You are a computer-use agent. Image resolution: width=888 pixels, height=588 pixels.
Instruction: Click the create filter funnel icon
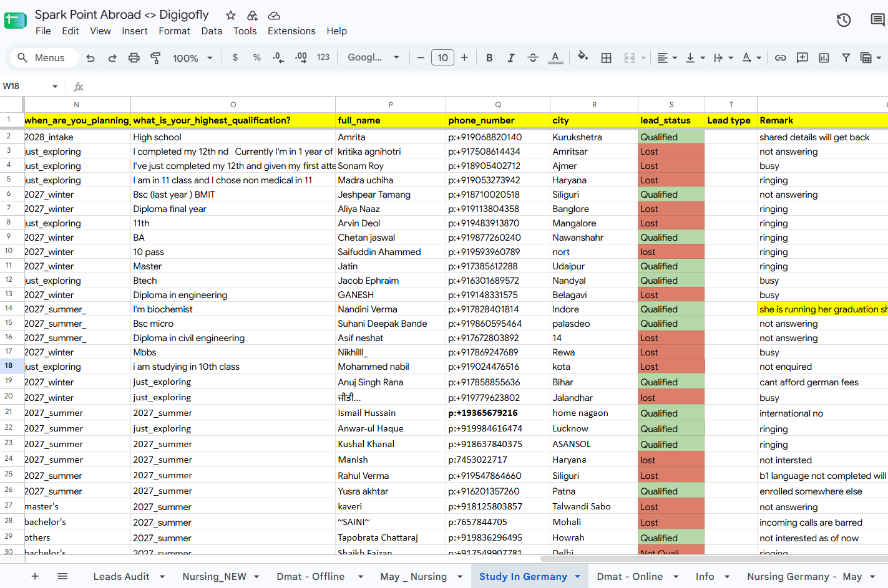tap(846, 58)
